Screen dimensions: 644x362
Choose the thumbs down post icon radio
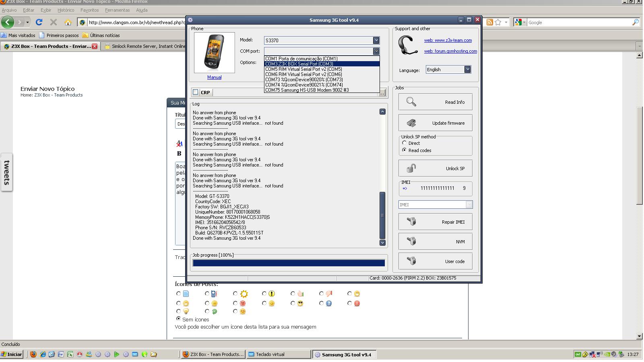(x=321, y=294)
